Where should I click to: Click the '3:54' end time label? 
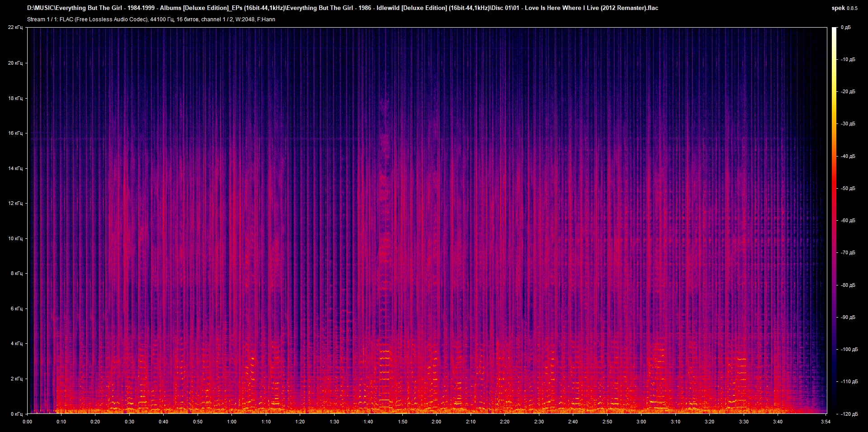pyautogui.click(x=826, y=422)
